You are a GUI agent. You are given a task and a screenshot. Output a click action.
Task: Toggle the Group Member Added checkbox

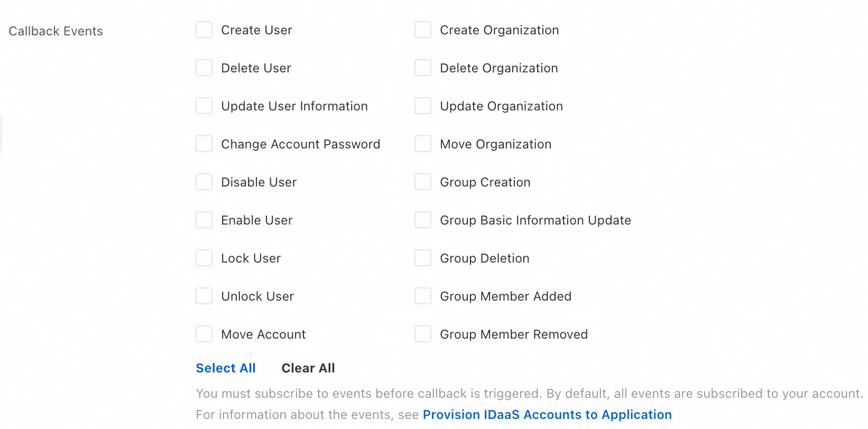[x=423, y=296]
